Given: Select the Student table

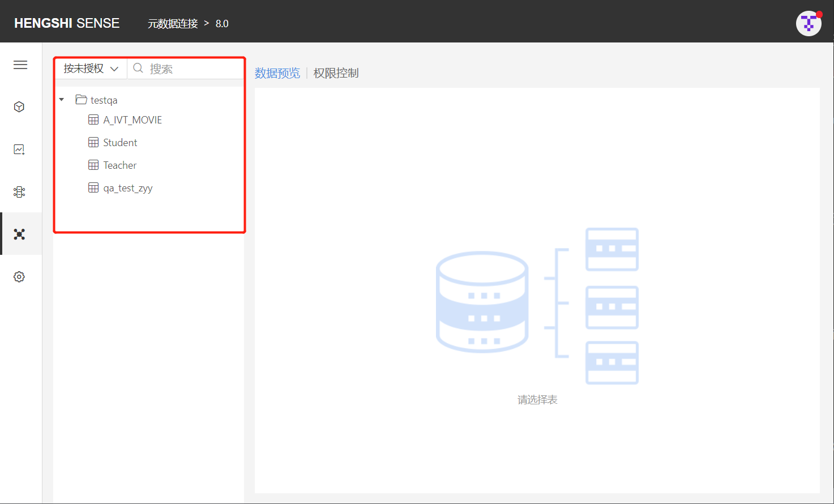Looking at the screenshot, I should (120, 143).
